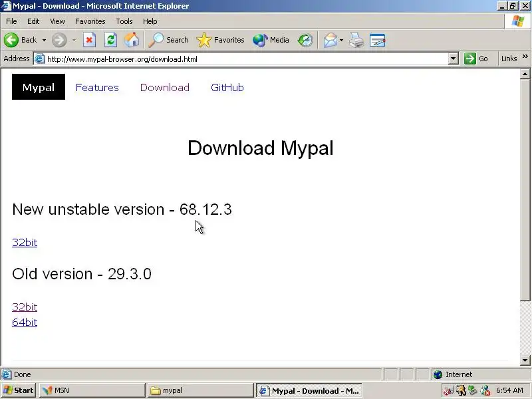Click the system tray clock 6:54 AM
The height and width of the screenshot is (399, 532).
(x=509, y=390)
